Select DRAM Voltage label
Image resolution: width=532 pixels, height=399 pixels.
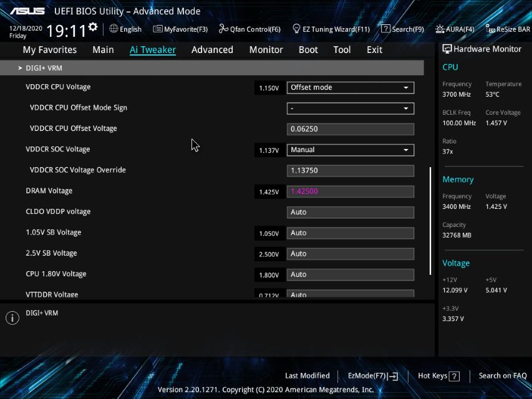click(x=49, y=191)
